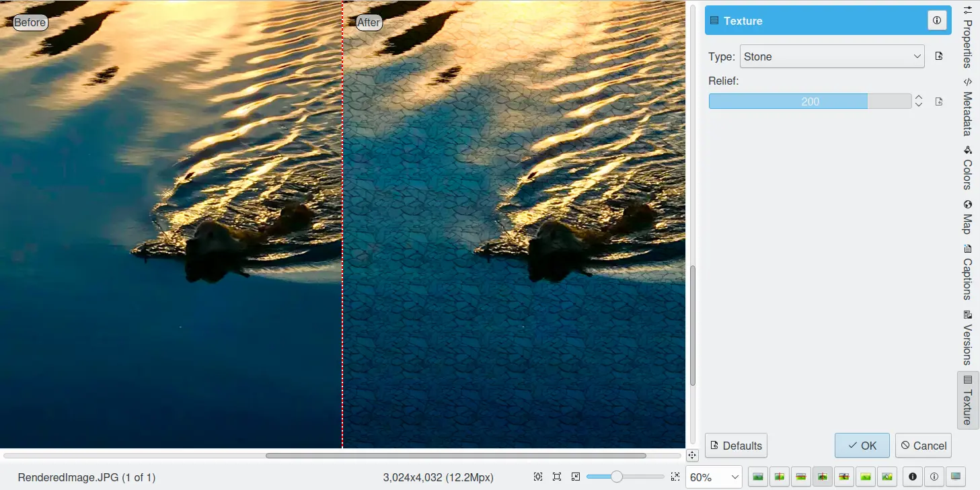980x490 pixels.
Task: Reset Type to its default value
Action: click(x=939, y=56)
